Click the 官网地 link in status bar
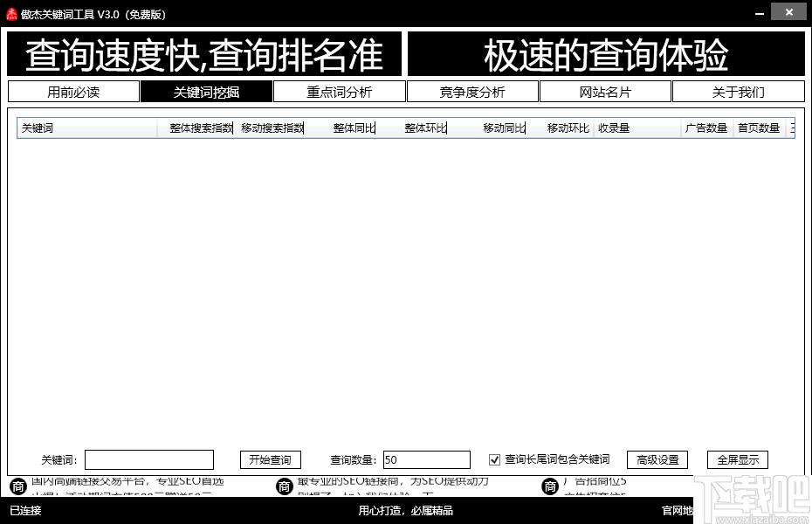This screenshot has width=812, height=524. pyautogui.click(x=678, y=511)
